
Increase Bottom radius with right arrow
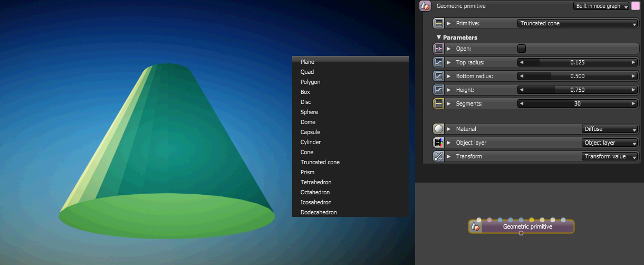coord(633,76)
